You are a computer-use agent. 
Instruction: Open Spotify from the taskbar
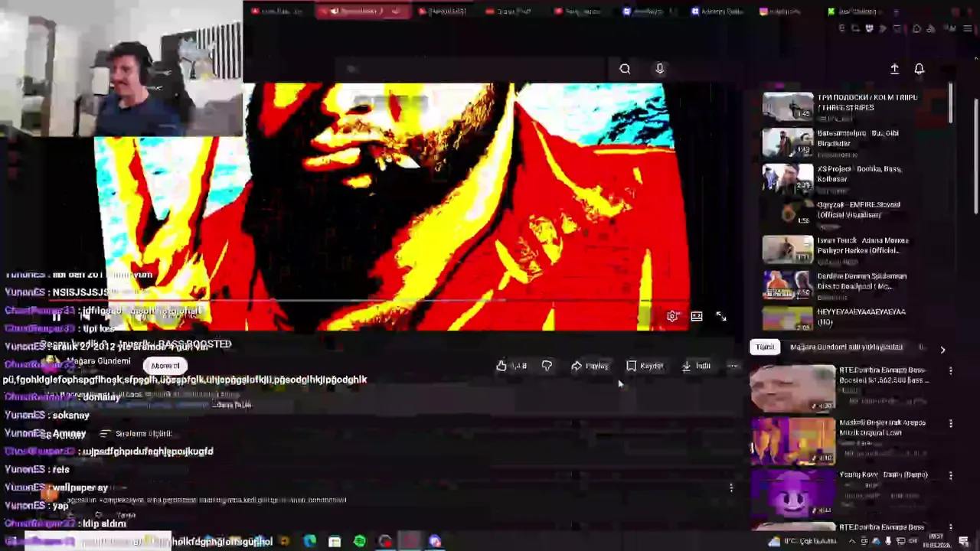360,542
